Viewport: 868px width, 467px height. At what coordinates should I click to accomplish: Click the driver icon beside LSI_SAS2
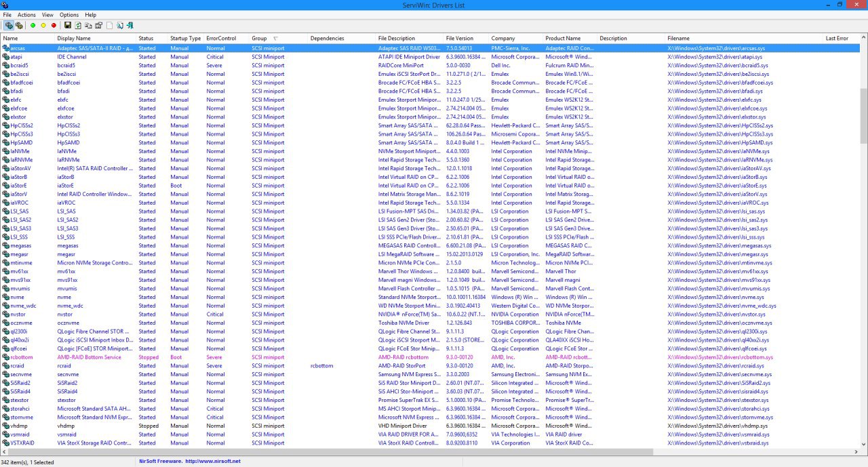(x=6, y=220)
